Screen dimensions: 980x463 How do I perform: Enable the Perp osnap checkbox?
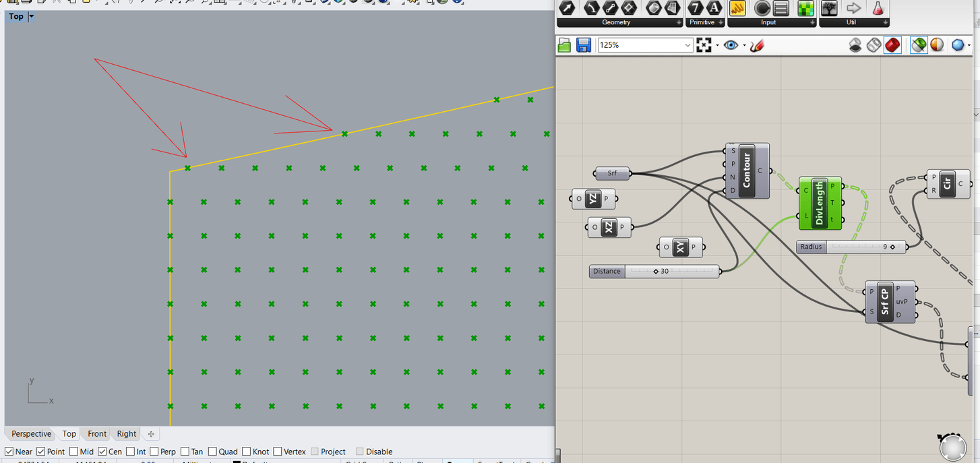tap(154, 452)
